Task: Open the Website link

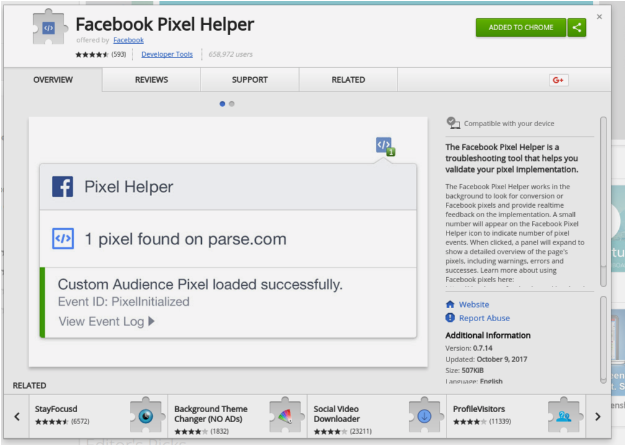Action: point(474,305)
